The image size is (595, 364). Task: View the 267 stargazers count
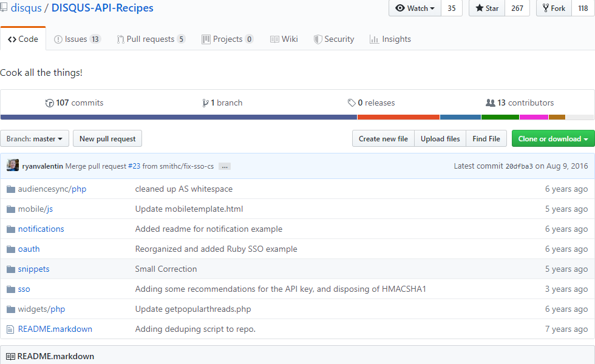pyautogui.click(x=517, y=8)
